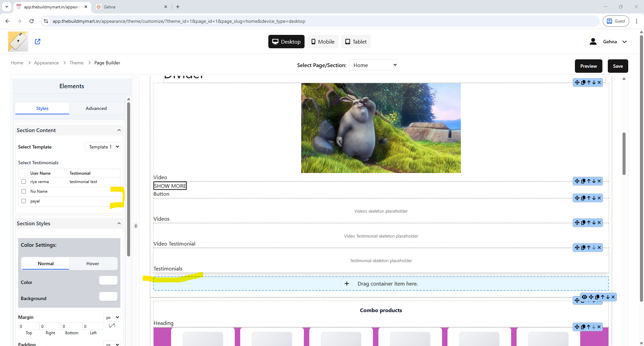Change the Padding unit dropdown

112,344
